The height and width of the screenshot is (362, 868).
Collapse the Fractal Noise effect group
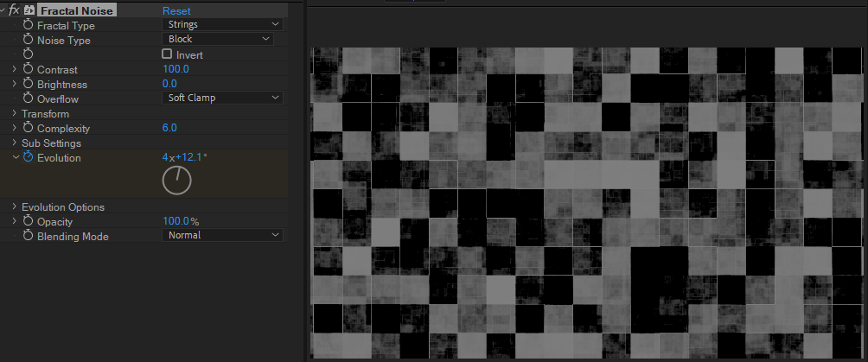pyautogui.click(x=3, y=10)
